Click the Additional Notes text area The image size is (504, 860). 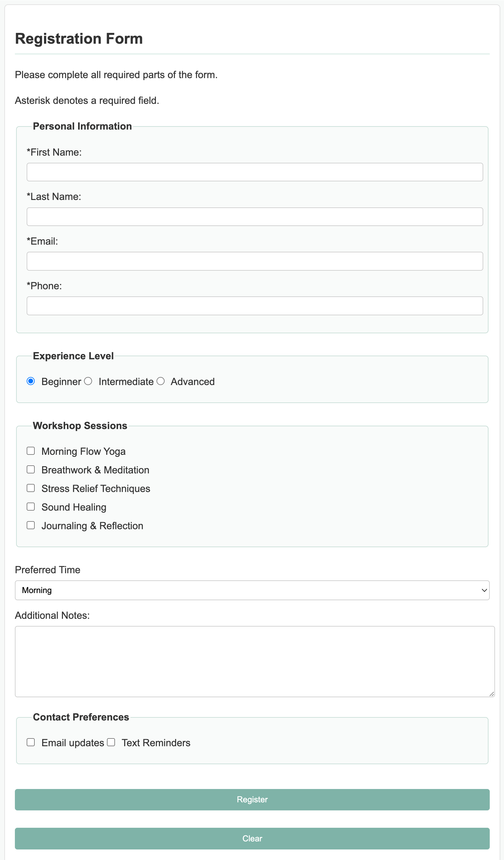[x=254, y=661]
